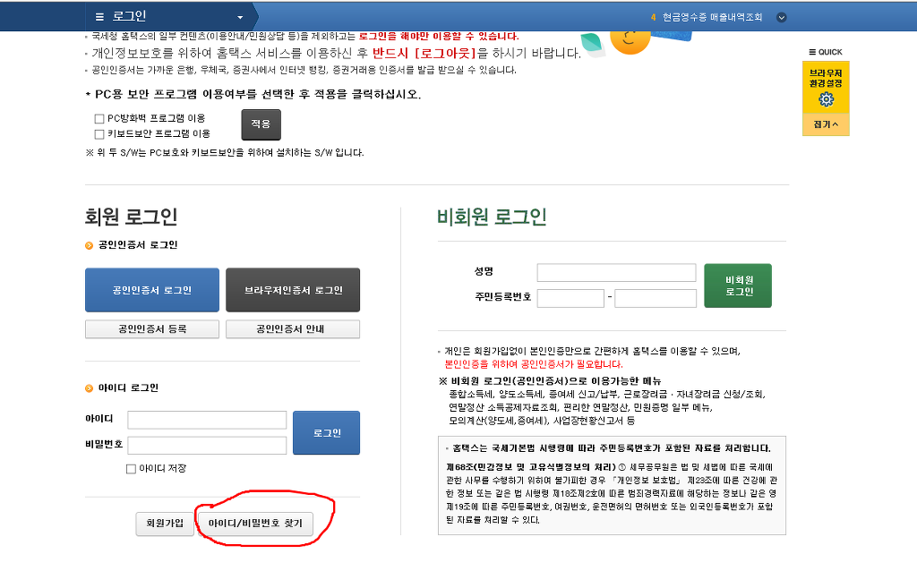Click 아이디/비밀번호 찾기 button
Viewport: 917px width, 588px height.
point(255,524)
